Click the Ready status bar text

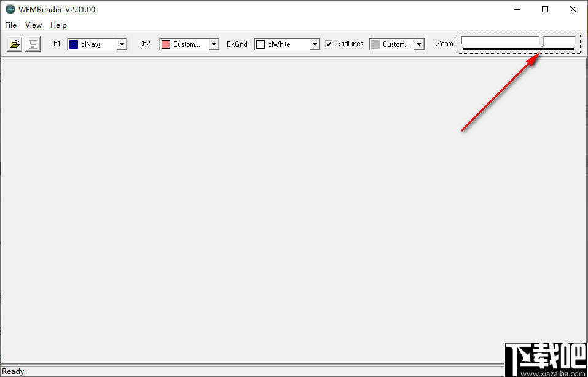pyautogui.click(x=14, y=371)
